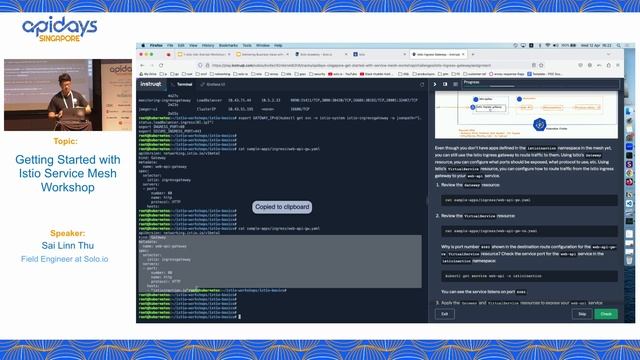Open the challenge list icon
The height and width of the screenshot is (360, 640).
pos(455,84)
